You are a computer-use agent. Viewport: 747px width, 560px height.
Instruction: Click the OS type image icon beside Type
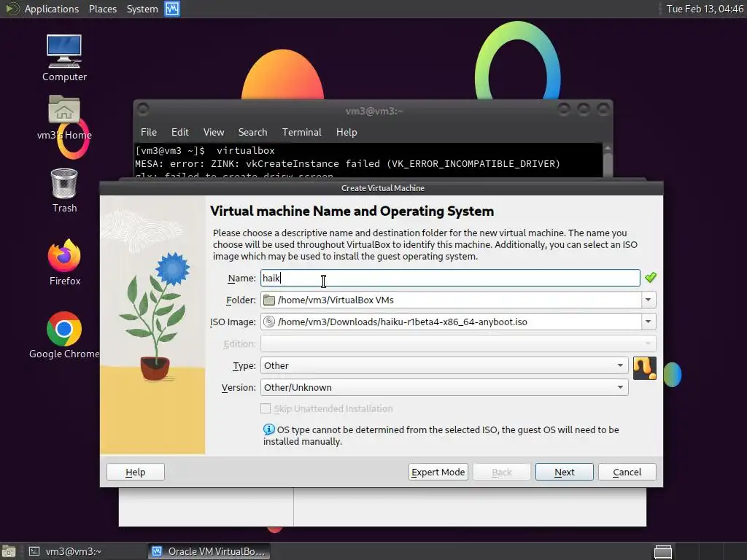pyautogui.click(x=645, y=368)
